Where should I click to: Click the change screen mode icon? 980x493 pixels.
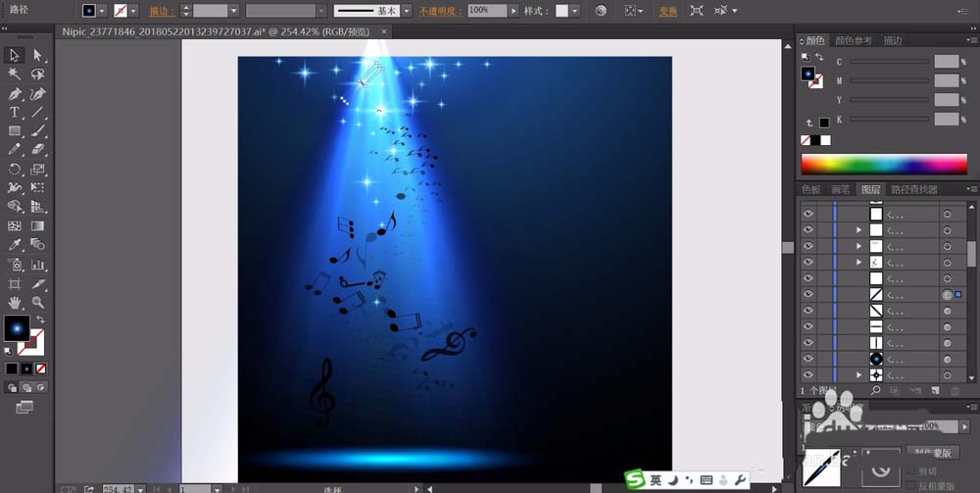[x=24, y=408]
